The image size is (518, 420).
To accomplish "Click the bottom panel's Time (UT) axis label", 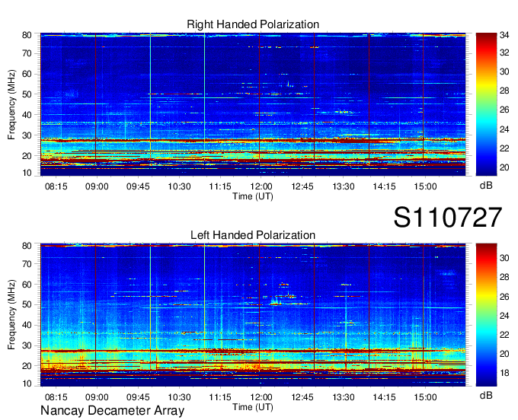I will point(253,407).
